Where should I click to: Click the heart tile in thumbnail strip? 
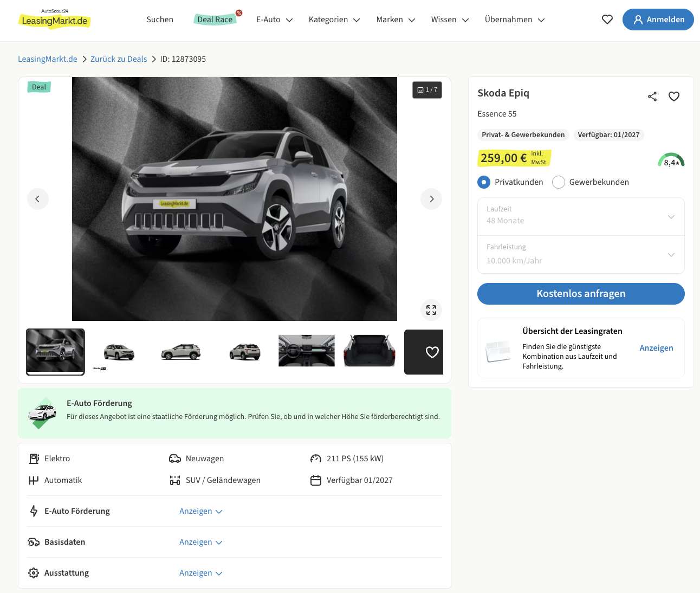[x=424, y=352]
